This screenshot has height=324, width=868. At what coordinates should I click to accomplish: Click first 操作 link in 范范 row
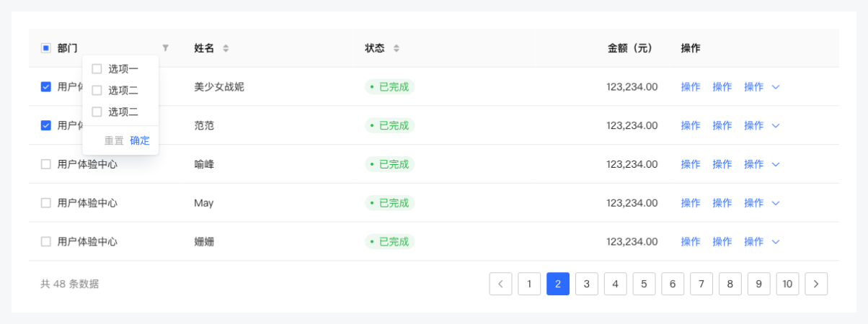[x=690, y=125]
